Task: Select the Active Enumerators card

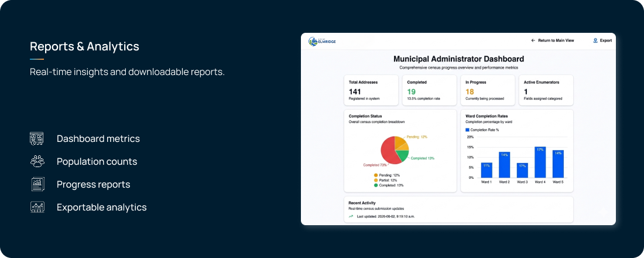Action: (546, 90)
